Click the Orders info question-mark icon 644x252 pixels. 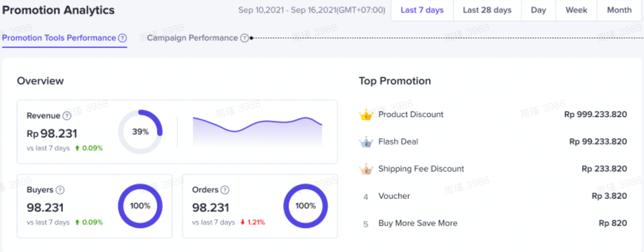tap(225, 190)
